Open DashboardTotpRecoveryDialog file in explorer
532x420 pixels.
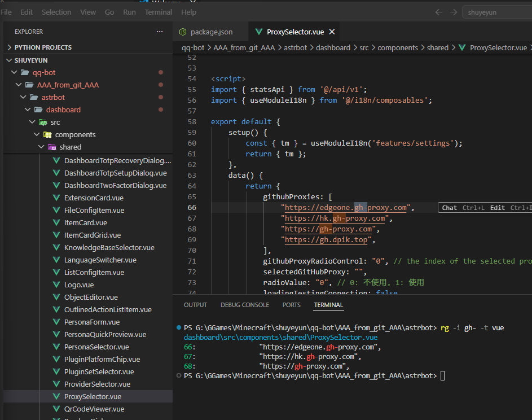[x=117, y=160]
